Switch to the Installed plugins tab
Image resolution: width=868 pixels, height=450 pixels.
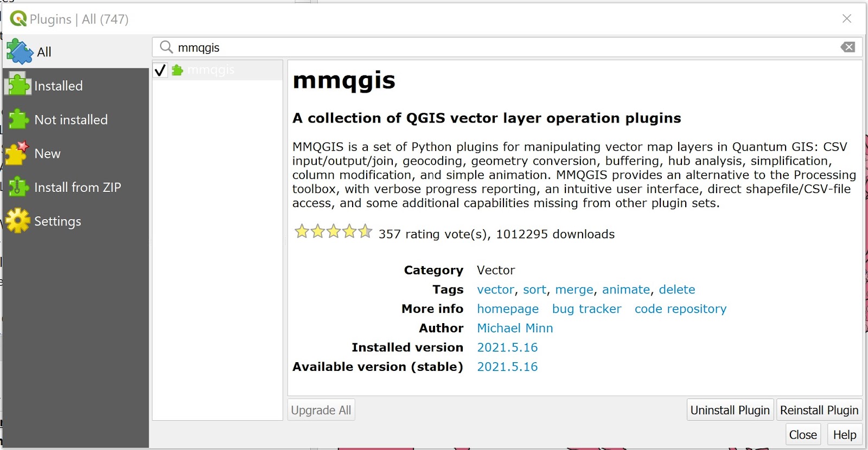tap(59, 86)
